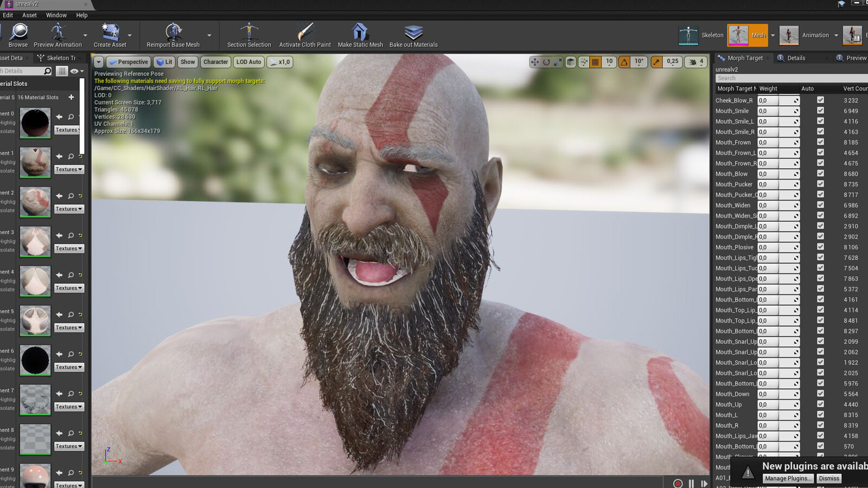Open grid snap size 10 dropdown
This screenshot has height=488, width=868.
click(x=609, y=62)
